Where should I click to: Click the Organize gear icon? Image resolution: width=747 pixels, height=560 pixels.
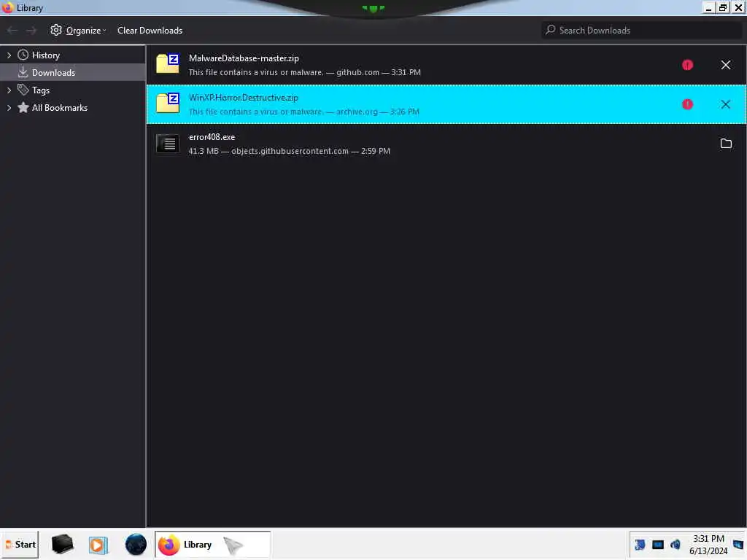56,30
